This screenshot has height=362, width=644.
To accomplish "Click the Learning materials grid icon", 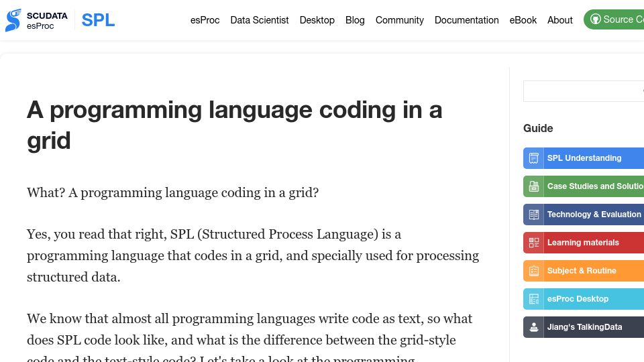I will (533, 243).
